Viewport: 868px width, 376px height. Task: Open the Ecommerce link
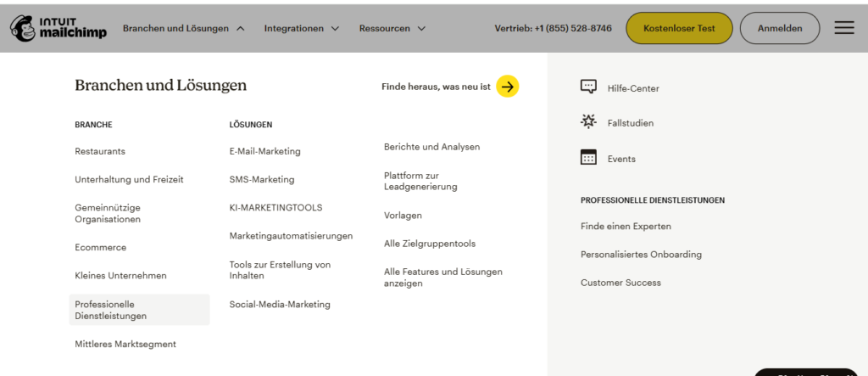[101, 247]
